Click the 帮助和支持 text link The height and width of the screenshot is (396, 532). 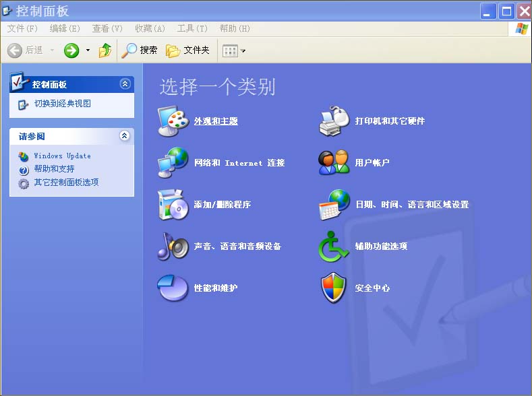pyautogui.click(x=55, y=169)
